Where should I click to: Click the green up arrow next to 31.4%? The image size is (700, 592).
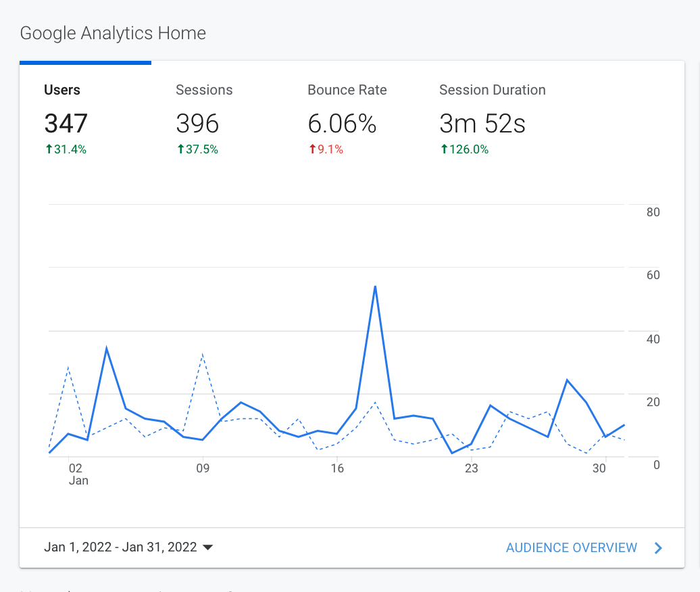click(49, 149)
